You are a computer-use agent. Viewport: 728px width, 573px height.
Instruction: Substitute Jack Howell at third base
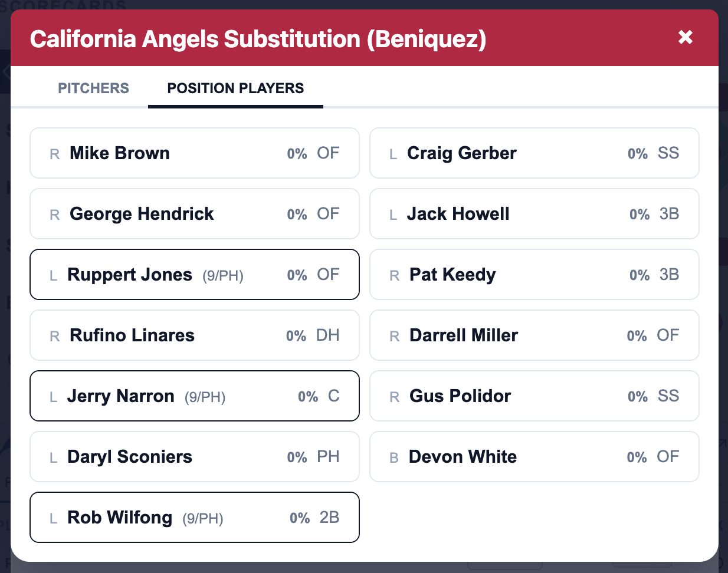[534, 213]
